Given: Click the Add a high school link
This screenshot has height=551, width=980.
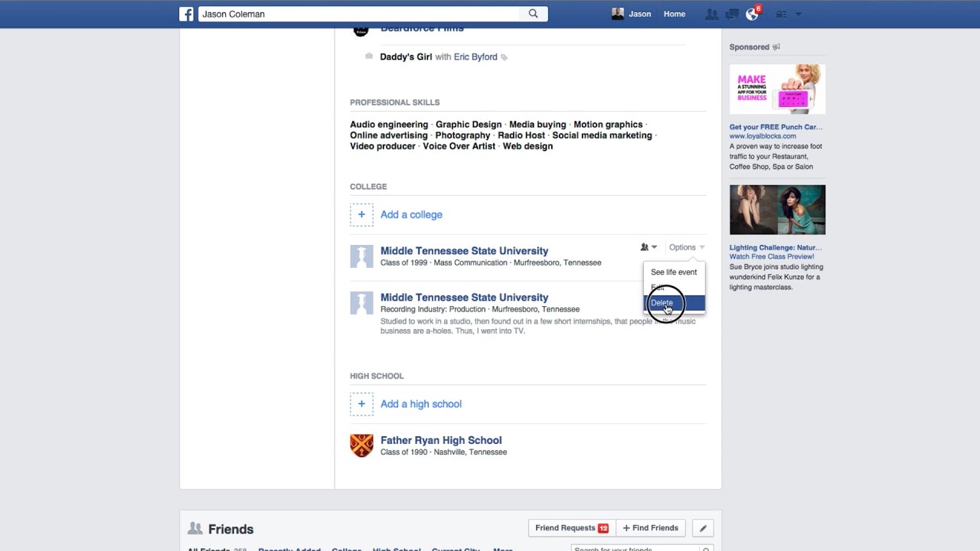Looking at the screenshot, I should (x=421, y=404).
